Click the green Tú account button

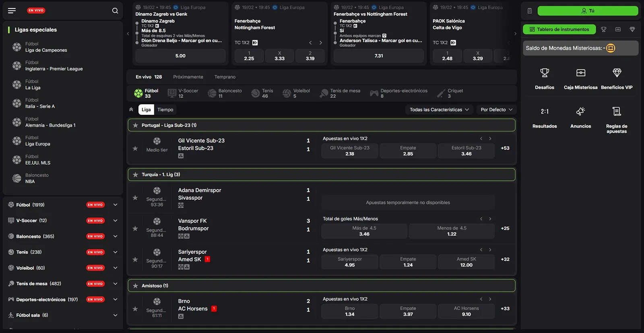coord(588,11)
